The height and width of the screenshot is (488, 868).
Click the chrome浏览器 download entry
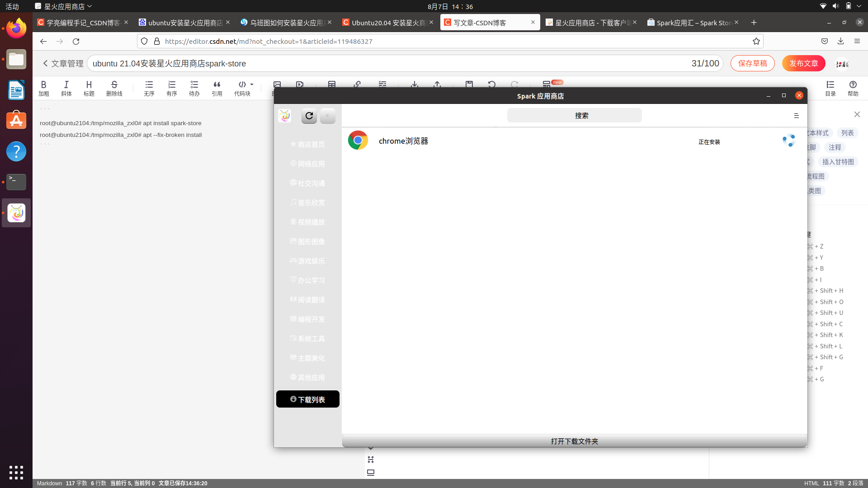click(574, 141)
